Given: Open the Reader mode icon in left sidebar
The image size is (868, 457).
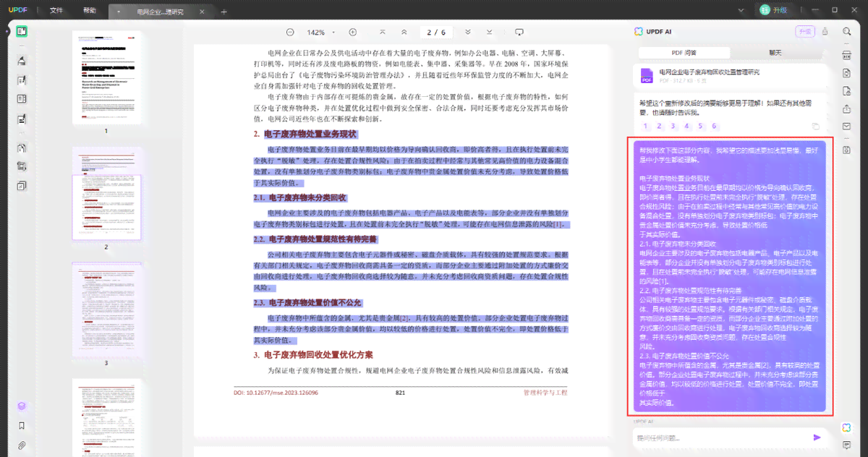Looking at the screenshot, I should click(x=22, y=31).
